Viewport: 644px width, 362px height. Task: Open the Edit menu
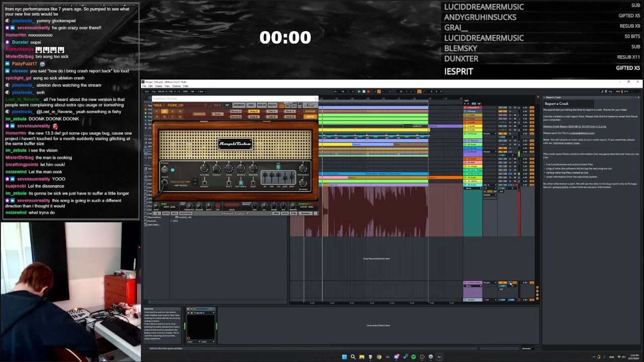tap(150, 86)
